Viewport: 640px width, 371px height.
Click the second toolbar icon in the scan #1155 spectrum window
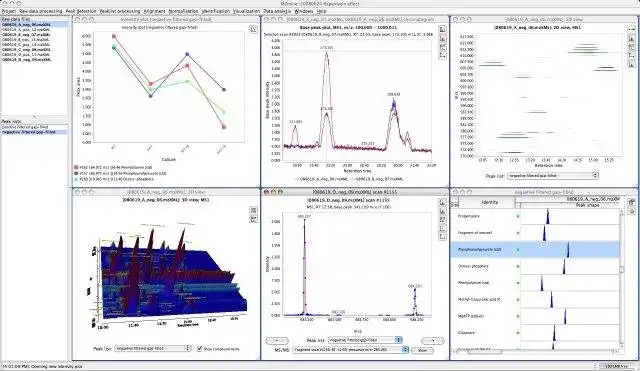[x=442, y=211]
